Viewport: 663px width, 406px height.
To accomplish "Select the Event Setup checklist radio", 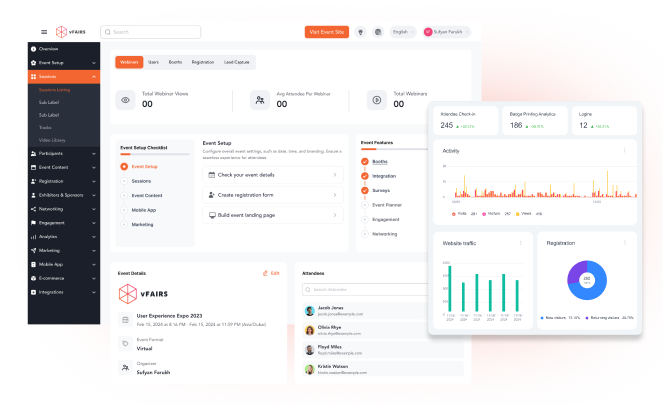I will click(124, 166).
